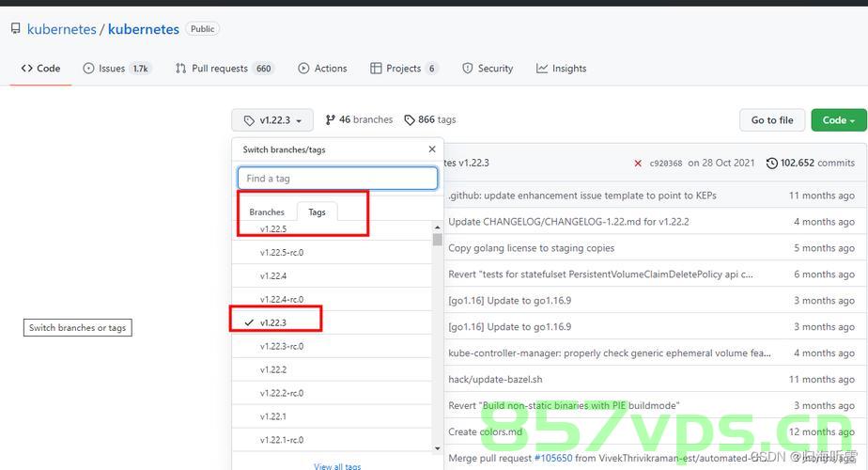Open the Pull requests tab
868x470 pixels.
tap(225, 69)
